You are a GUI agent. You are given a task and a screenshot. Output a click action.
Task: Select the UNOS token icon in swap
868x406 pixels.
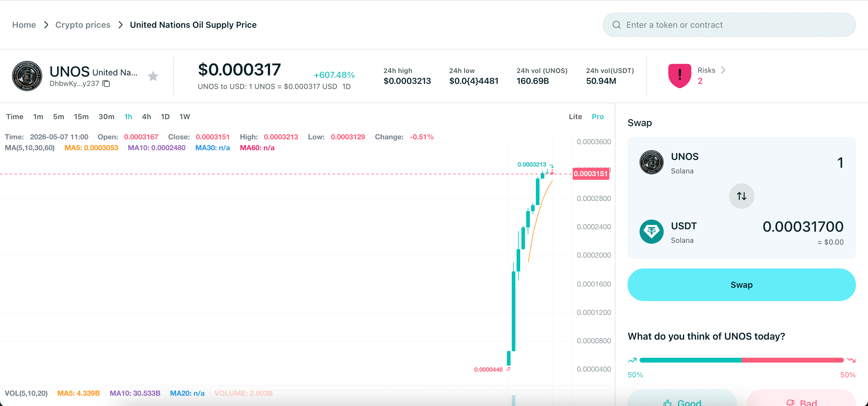pos(651,162)
